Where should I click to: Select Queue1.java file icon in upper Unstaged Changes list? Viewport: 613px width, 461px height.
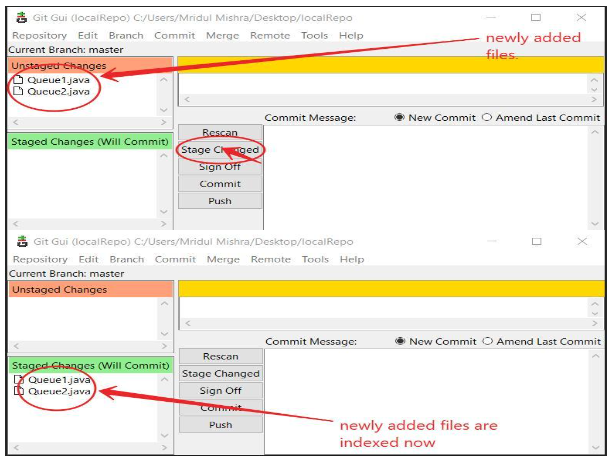pos(18,80)
